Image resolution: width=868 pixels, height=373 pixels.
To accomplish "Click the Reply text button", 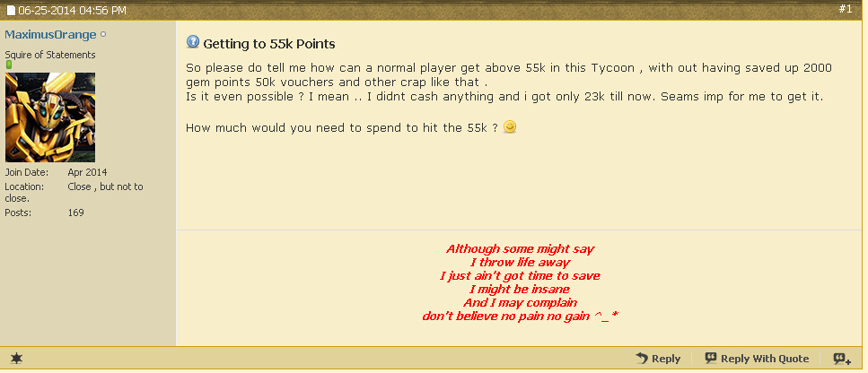I will click(666, 359).
